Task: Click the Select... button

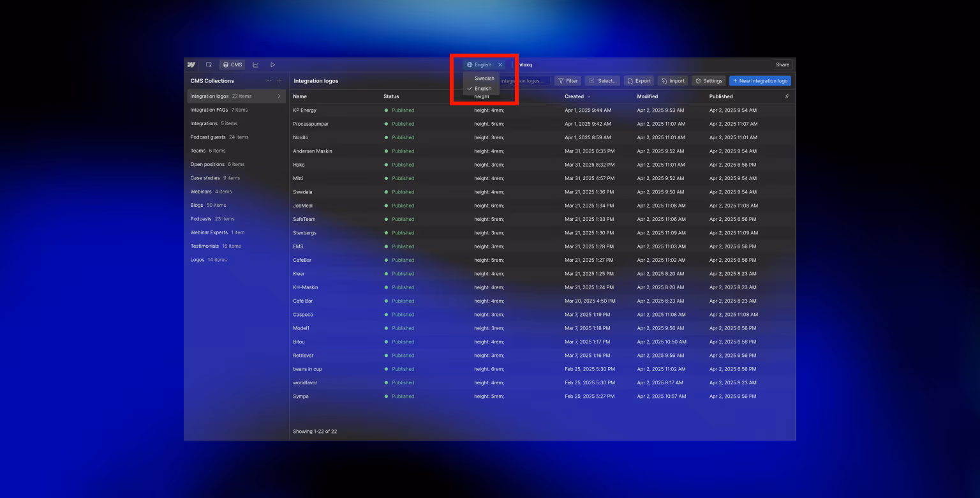Action: [x=602, y=81]
